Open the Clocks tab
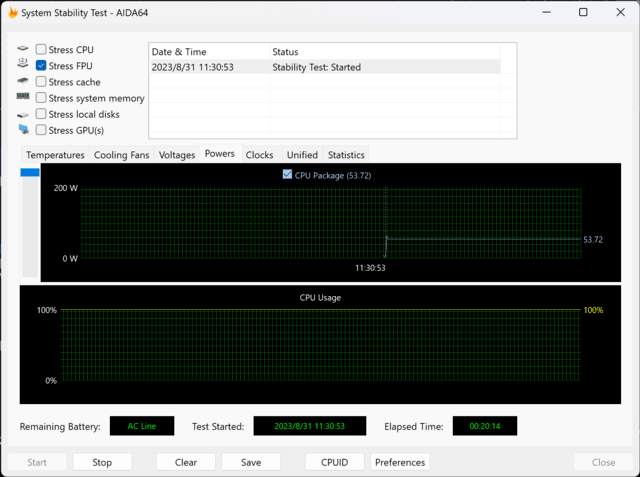This screenshot has height=477, width=640. click(259, 155)
